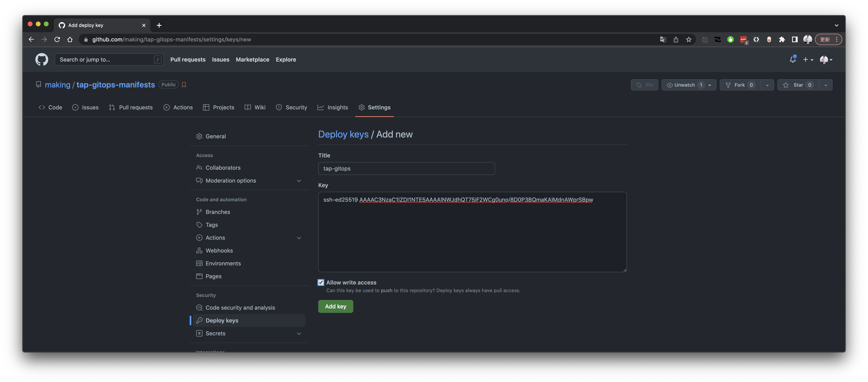Go to browser home icon
868x382 pixels.
pyautogui.click(x=70, y=39)
